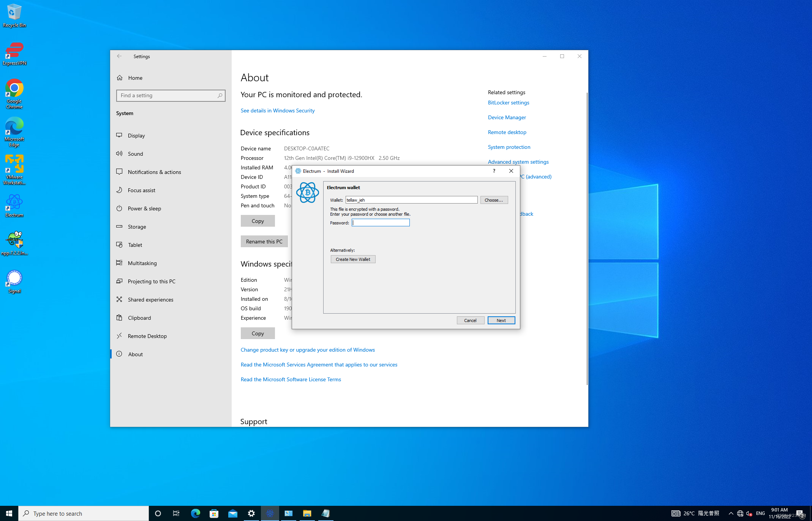Select Display in Settings sidebar
This screenshot has width=812, height=521.
tap(136, 136)
